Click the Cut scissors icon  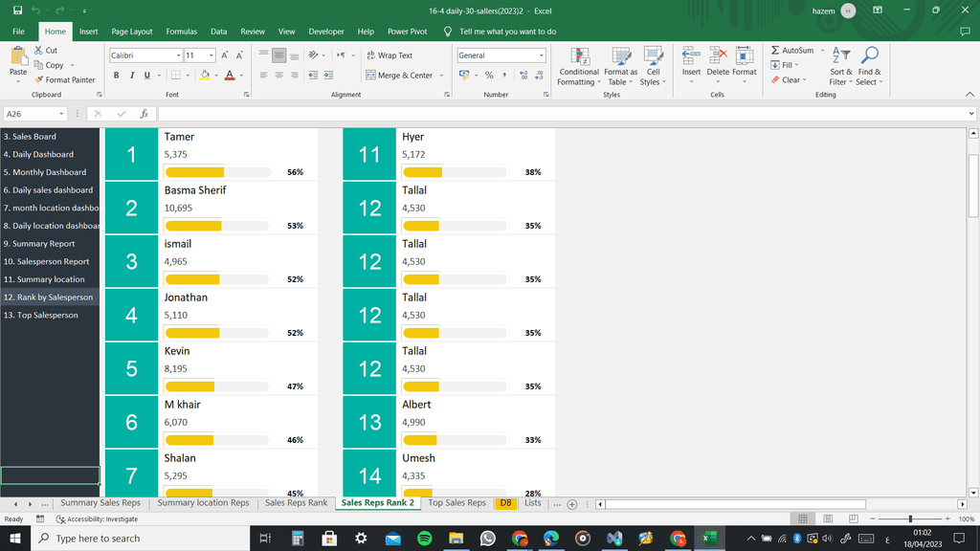tap(38, 50)
